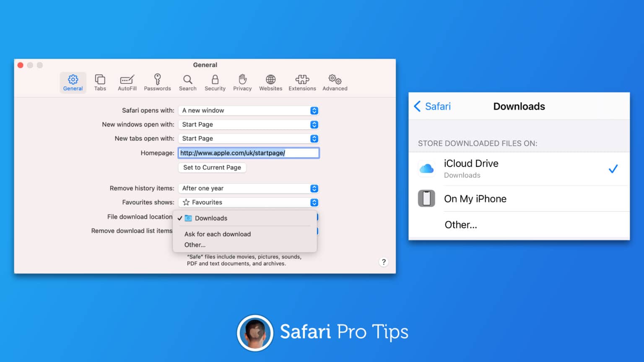
Task: Select 'Ask for each download' option
Action: (x=245, y=234)
